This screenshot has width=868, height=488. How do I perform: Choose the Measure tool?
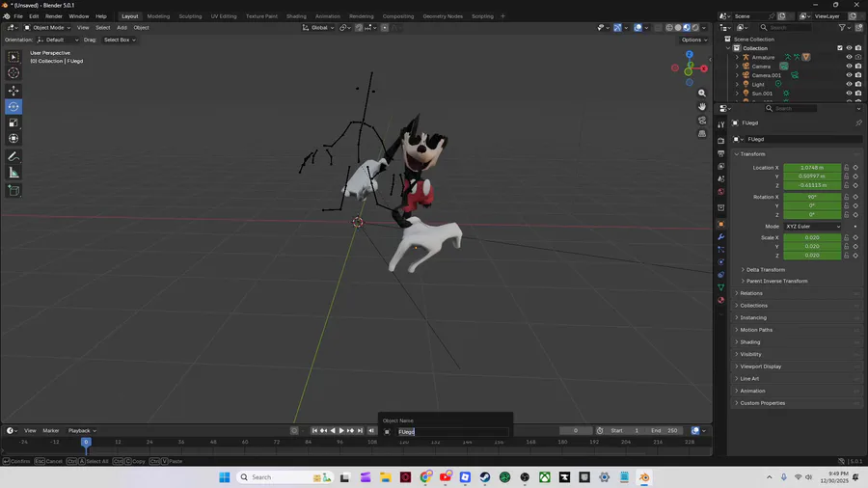pyautogui.click(x=14, y=174)
